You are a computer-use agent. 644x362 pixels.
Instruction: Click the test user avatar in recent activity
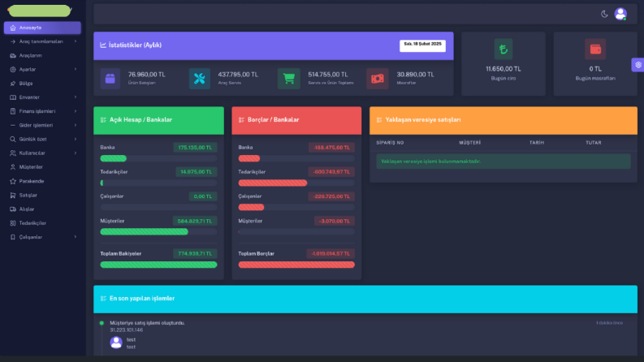[x=116, y=343]
